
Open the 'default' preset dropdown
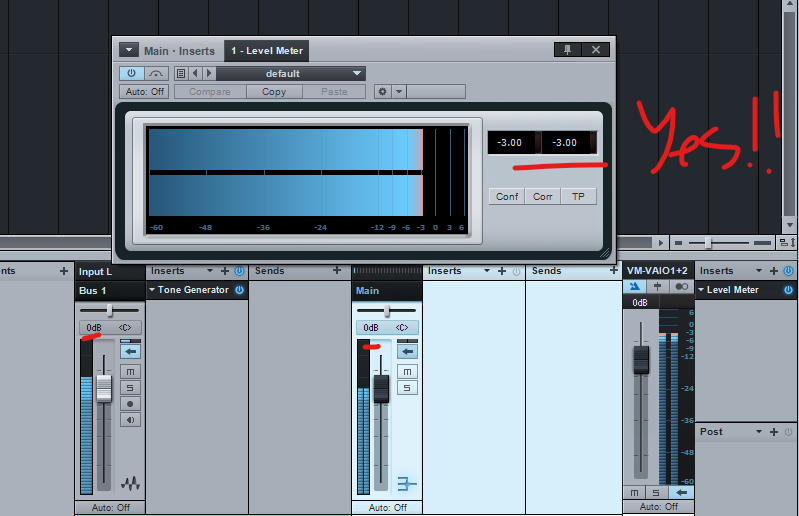(x=290, y=73)
